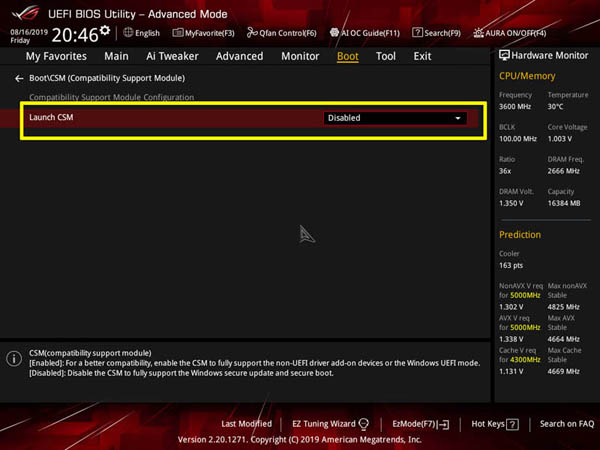Viewport: 600px width, 450px height.
Task: Click the 16384 MB capacity value
Action: click(564, 203)
